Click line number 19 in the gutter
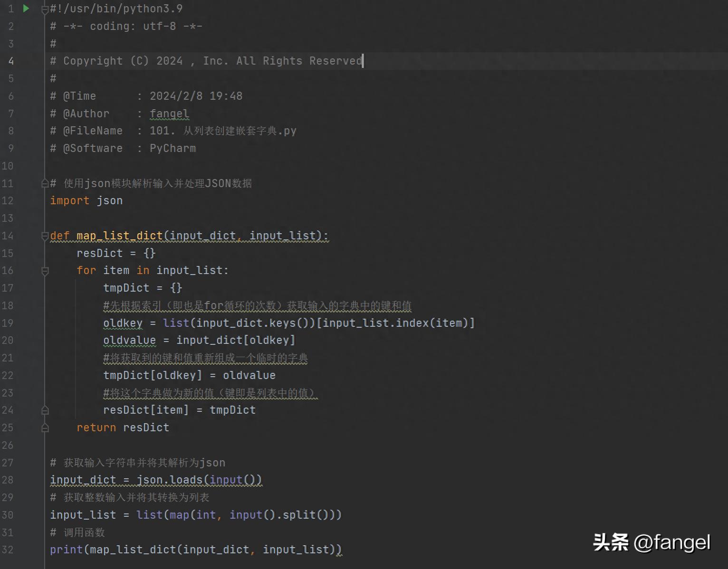This screenshot has height=569, width=728. click(8, 323)
